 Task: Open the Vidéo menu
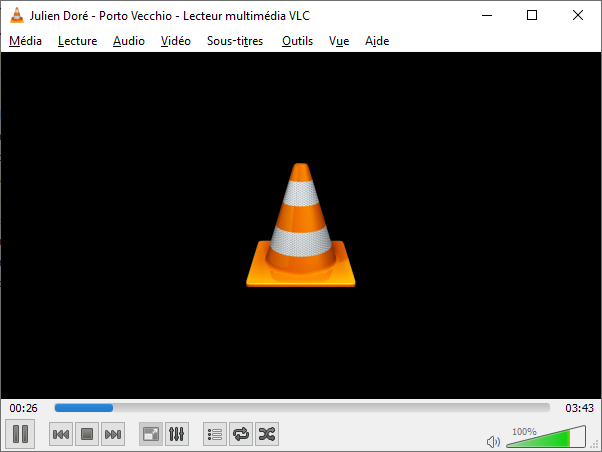175,41
